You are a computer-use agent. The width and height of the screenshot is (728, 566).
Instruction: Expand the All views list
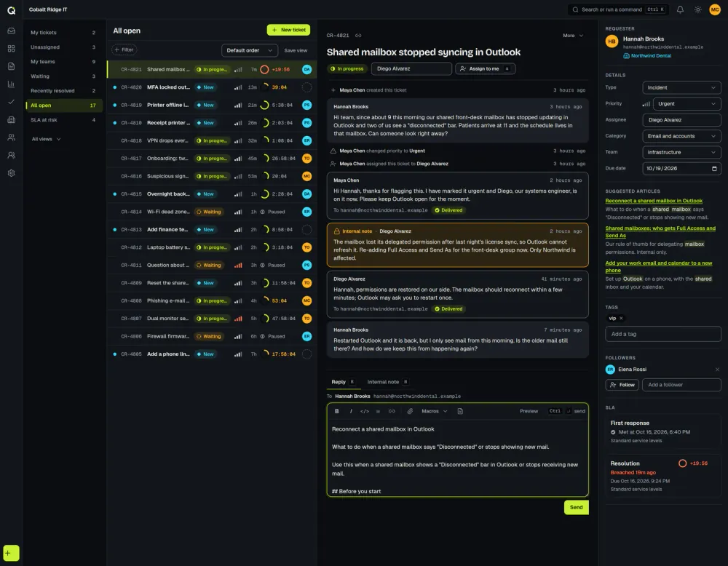coord(46,139)
